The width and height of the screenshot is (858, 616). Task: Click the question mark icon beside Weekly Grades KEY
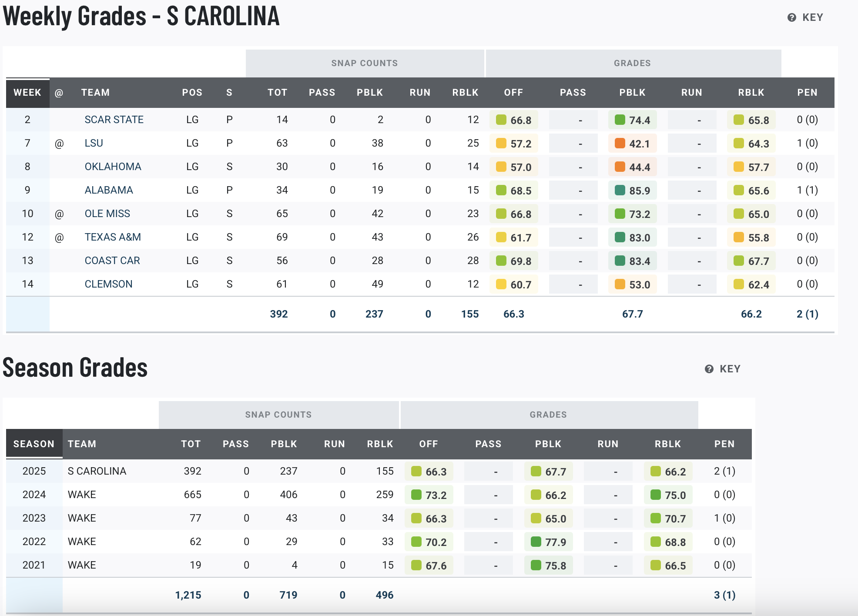pyautogui.click(x=792, y=17)
